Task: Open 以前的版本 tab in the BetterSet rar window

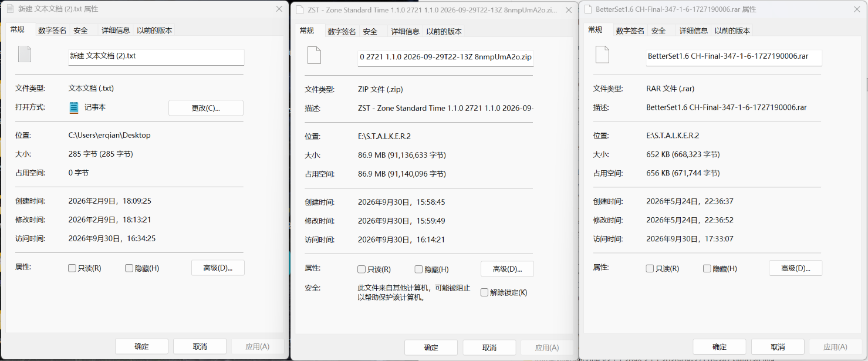Action: coord(732,31)
